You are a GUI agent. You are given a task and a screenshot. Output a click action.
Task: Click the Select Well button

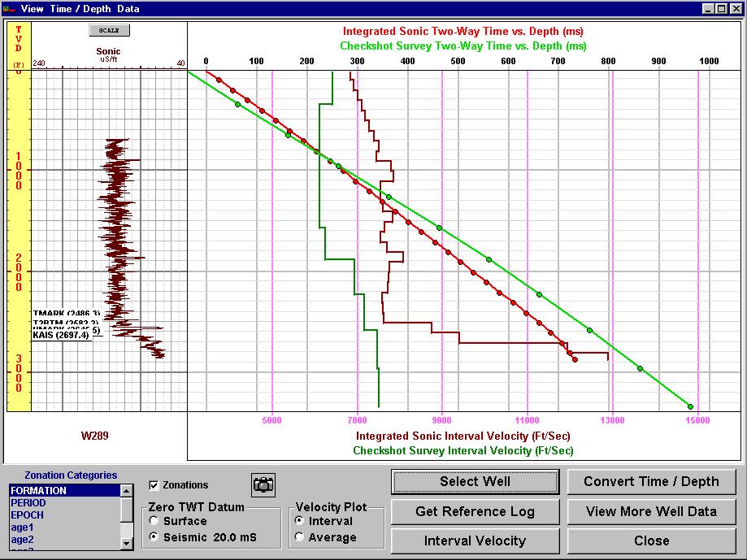pos(475,481)
